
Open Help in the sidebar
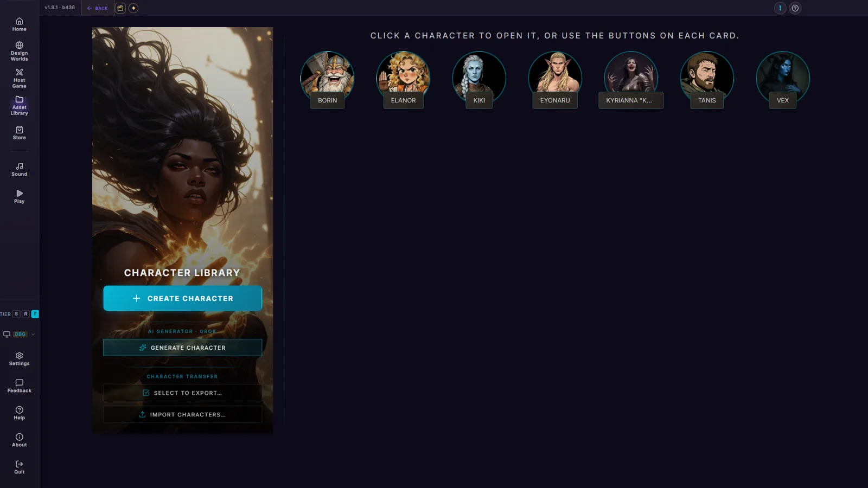(19, 413)
